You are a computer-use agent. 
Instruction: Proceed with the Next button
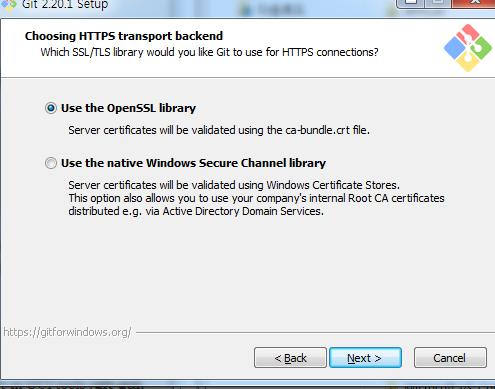pos(365,358)
